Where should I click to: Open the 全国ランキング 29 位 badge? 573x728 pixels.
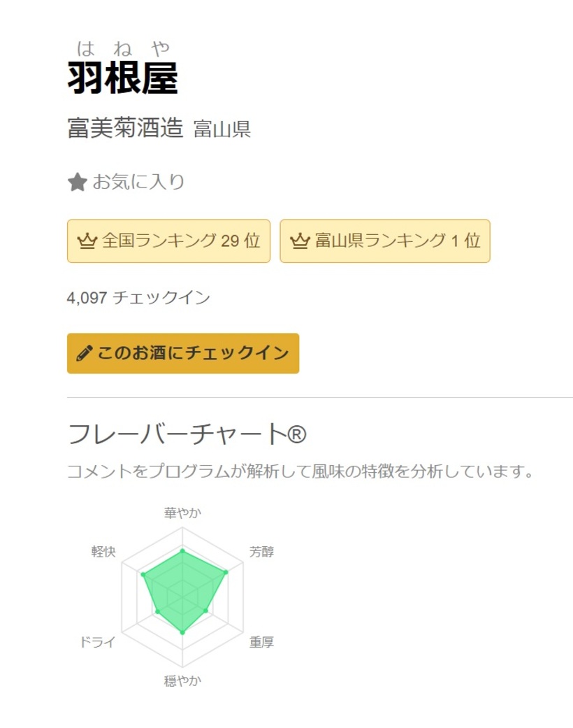[x=168, y=241]
